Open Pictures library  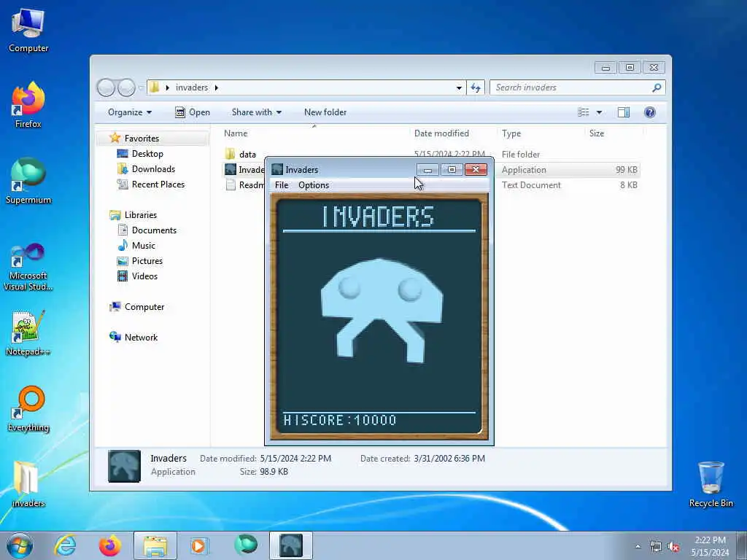click(147, 261)
